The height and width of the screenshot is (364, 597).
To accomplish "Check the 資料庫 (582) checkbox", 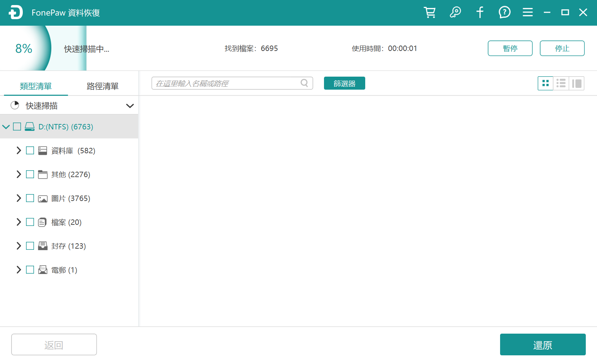I will (x=30, y=150).
